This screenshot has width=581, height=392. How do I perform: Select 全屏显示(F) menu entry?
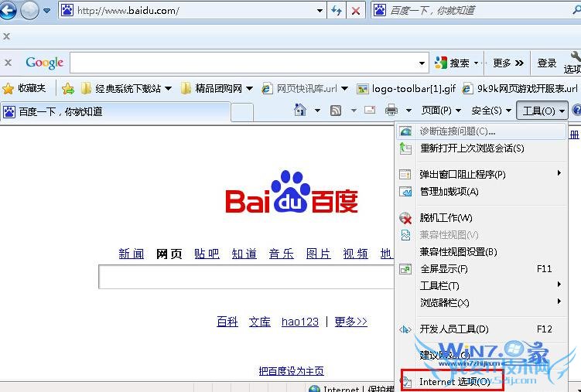tap(481, 269)
